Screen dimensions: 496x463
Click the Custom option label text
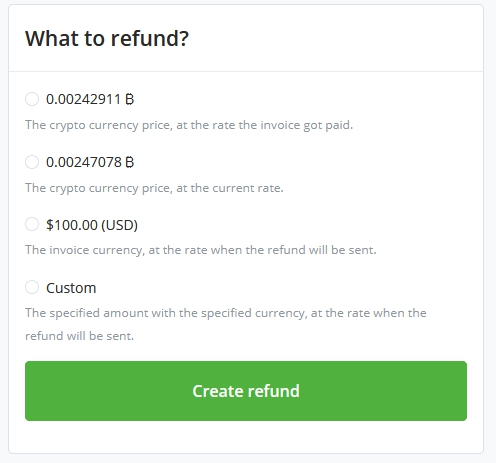pyautogui.click(x=71, y=288)
